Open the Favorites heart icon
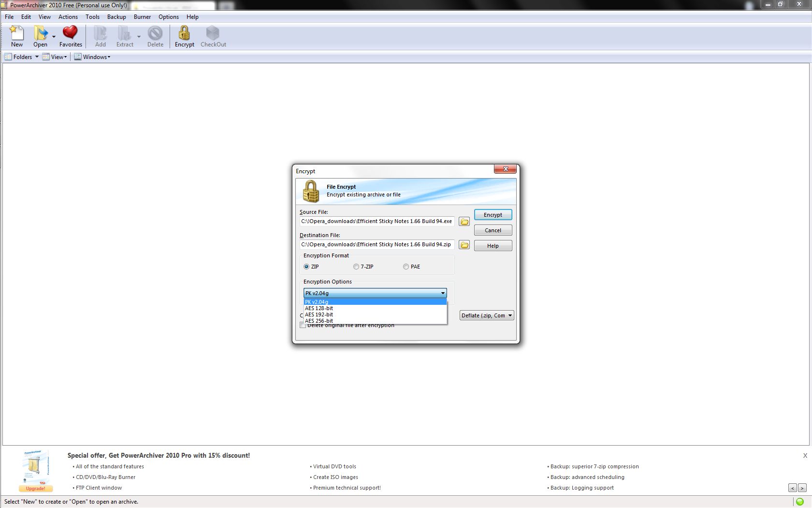The width and height of the screenshot is (812, 508). pos(71,36)
